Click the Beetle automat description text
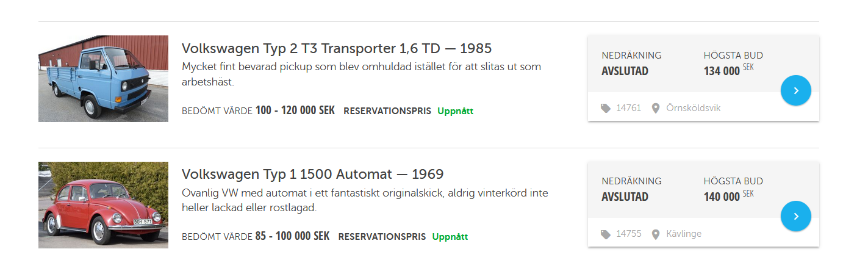Screen dimensions: 868x271 (x=365, y=200)
